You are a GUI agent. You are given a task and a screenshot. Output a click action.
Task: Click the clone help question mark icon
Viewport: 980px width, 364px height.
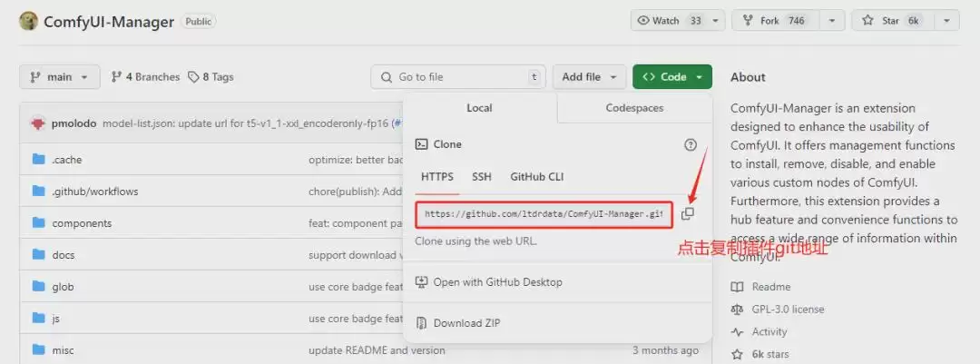point(690,144)
